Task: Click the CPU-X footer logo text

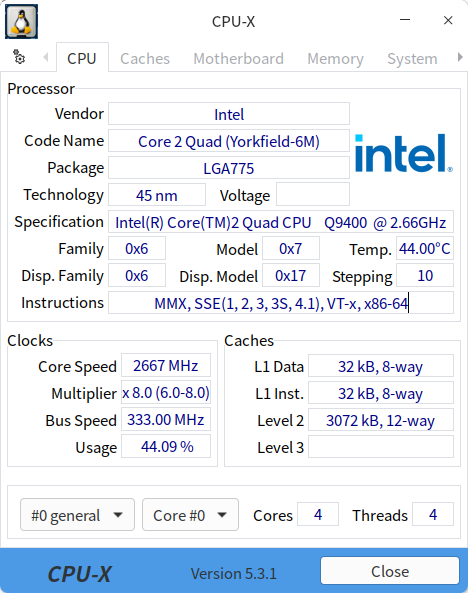Action: click(79, 574)
